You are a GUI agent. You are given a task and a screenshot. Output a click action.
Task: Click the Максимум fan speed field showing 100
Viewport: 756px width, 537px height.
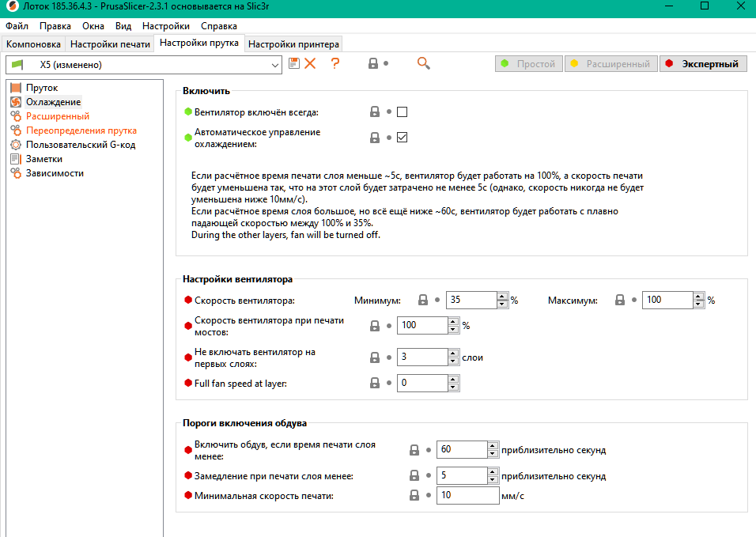click(667, 300)
